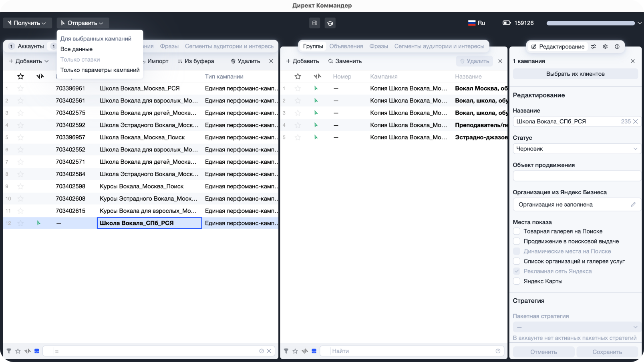
Task: Star the Школа Вокала_СПб_РСЯ campaign row
Action: tap(20, 223)
